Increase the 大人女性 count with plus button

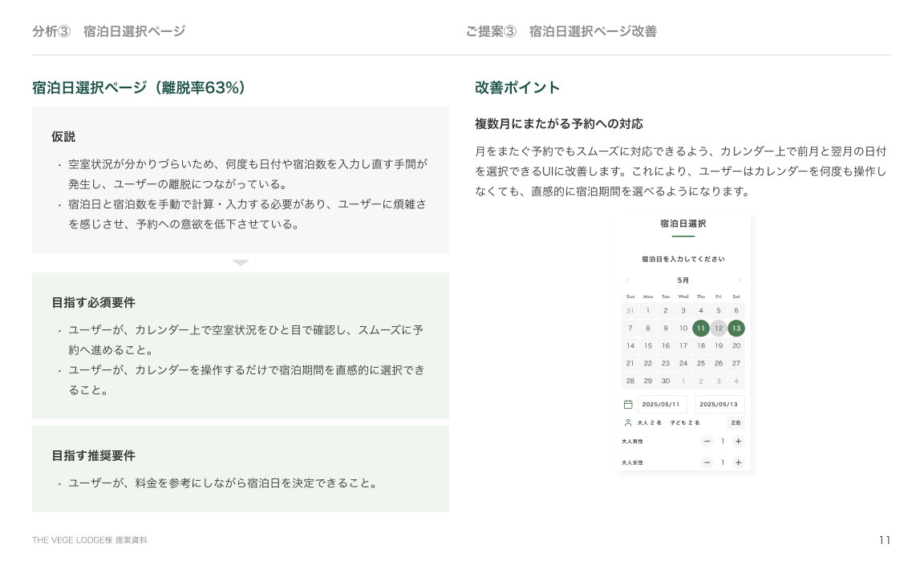[x=738, y=462]
